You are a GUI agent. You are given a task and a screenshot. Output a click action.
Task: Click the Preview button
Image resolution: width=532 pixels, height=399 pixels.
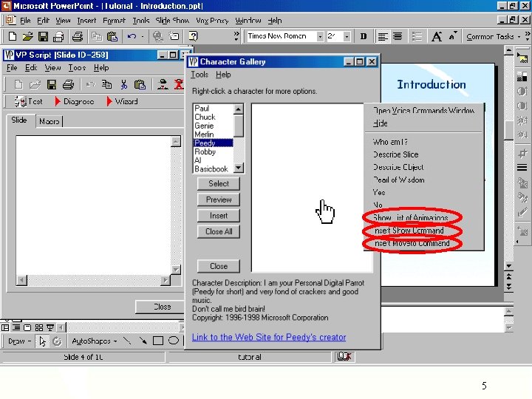[x=219, y=199]
